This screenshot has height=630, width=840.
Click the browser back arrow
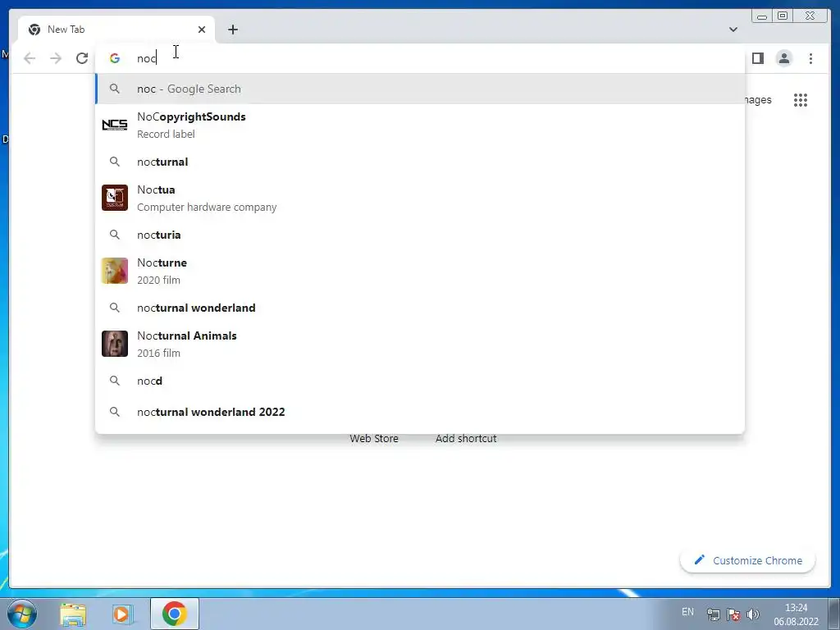click(x=30, y=58)
